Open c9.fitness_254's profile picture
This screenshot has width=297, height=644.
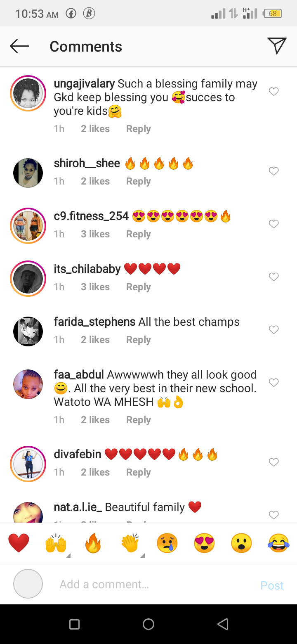coord(28,226)
